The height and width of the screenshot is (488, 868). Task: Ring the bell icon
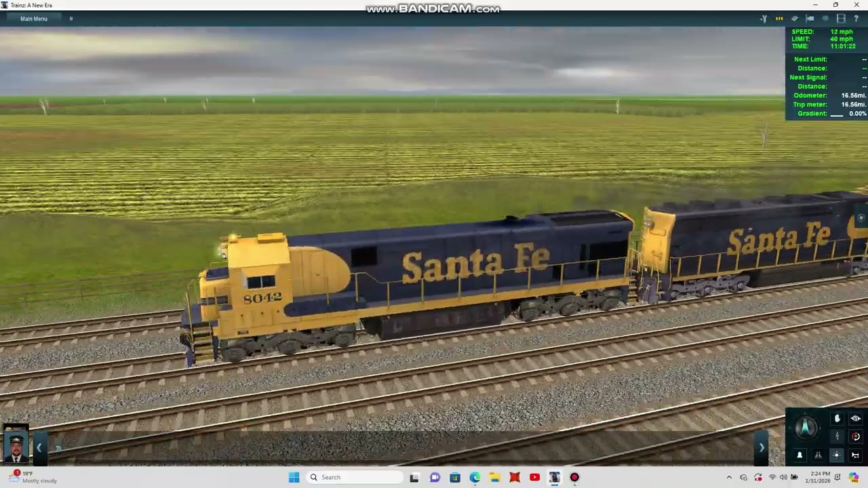800,455
